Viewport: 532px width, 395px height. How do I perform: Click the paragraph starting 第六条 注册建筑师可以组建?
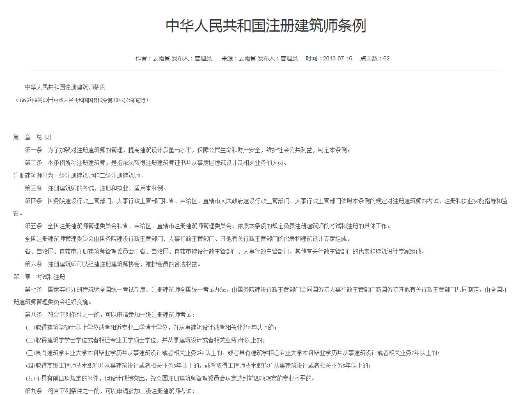click(113, 264)
